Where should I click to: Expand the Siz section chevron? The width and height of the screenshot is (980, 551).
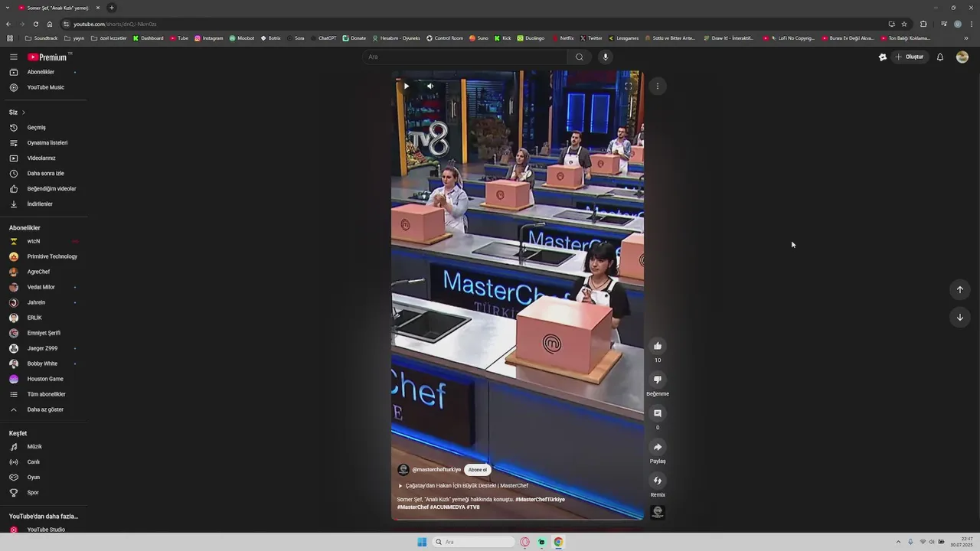[23, 112]
